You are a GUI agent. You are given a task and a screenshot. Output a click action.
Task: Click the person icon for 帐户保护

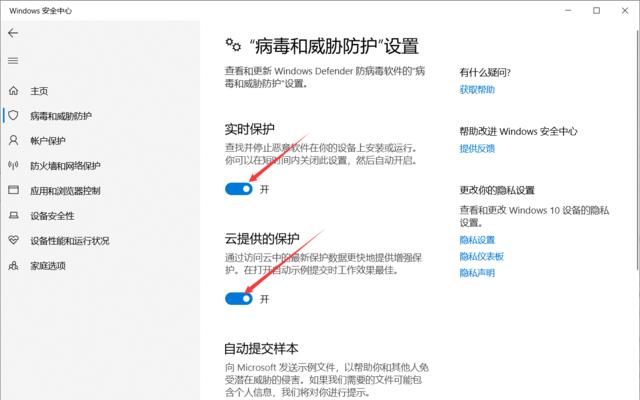13,141
